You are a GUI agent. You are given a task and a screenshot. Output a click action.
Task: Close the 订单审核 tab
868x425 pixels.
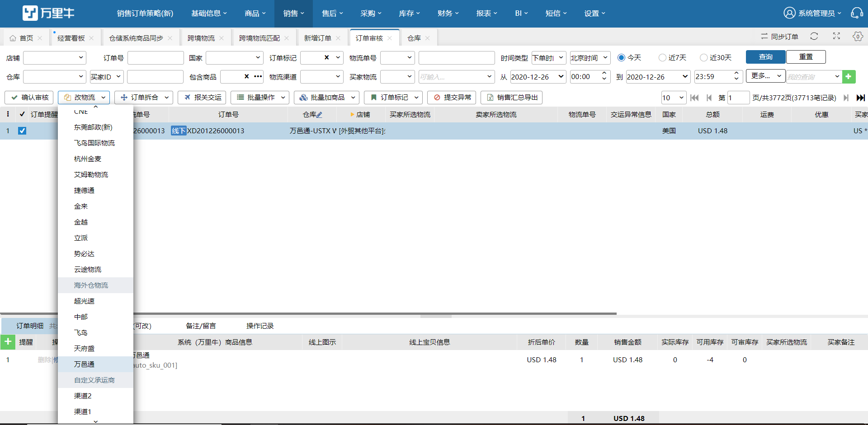pos(390,38)
